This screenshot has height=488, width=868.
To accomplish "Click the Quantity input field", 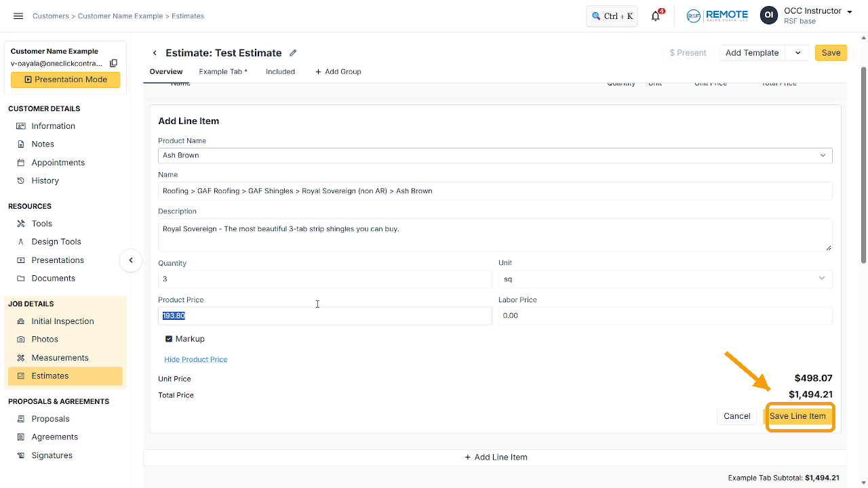I will point(325,279).
